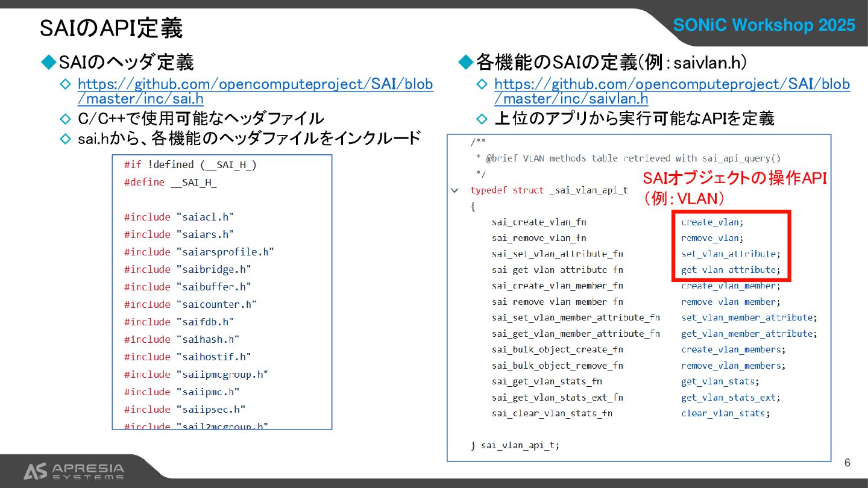The width and height of the screenshot is (868, 488).
Task: Click the type sai_set_vlan_attribute_fn
Action: pyautogui.click(x=558, y=254)
